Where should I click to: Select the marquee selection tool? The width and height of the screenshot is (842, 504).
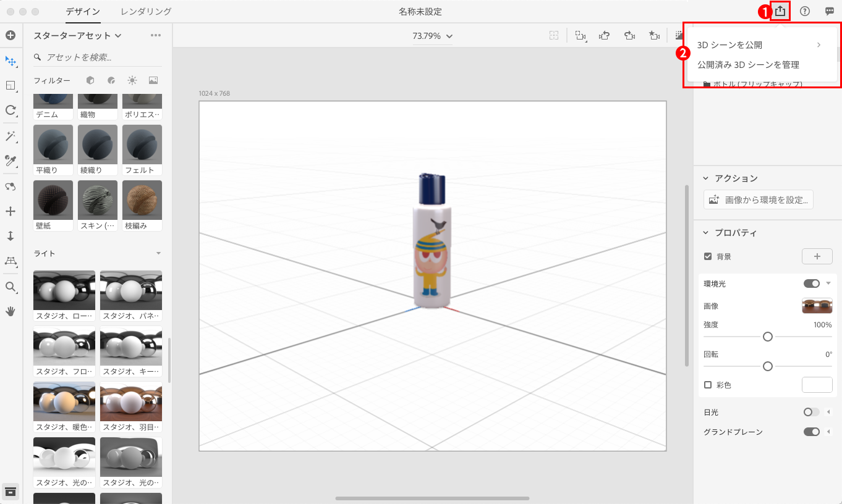point(11,86)
